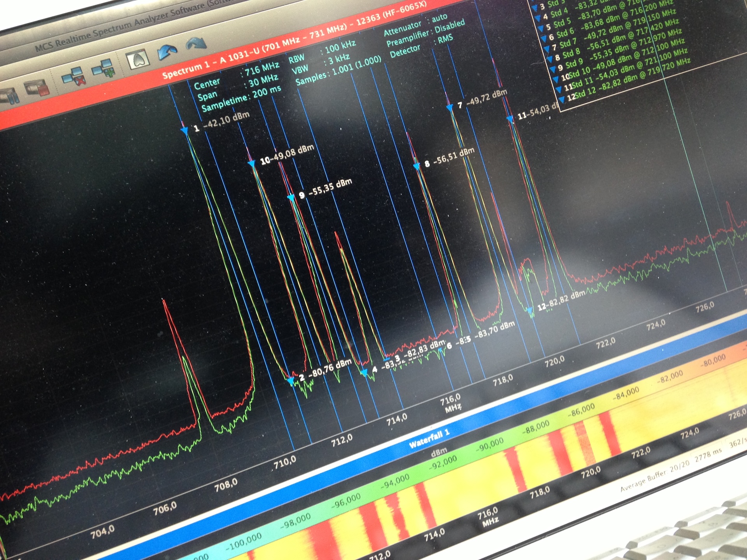Image resolution: width=747 pixels, height=560 pixels.
Task: Select marker 10 triangle at -49,08 dBm
Action: click(x=252, y=164)
